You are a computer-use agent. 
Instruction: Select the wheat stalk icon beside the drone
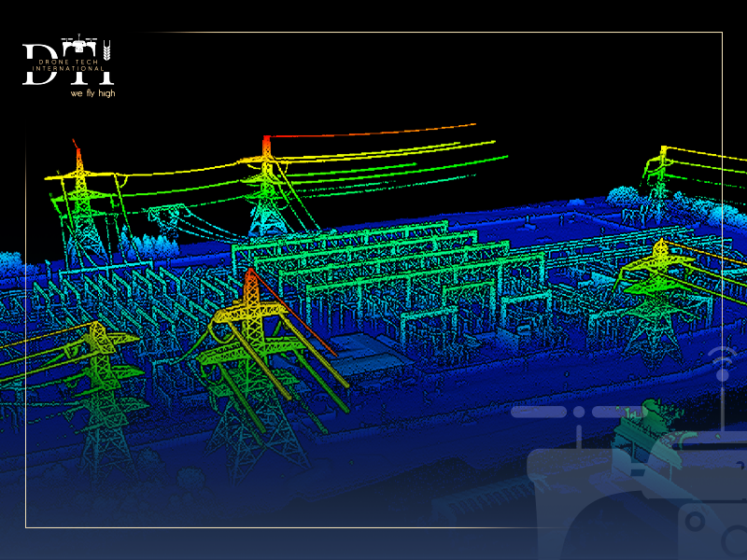pos(106,49)
